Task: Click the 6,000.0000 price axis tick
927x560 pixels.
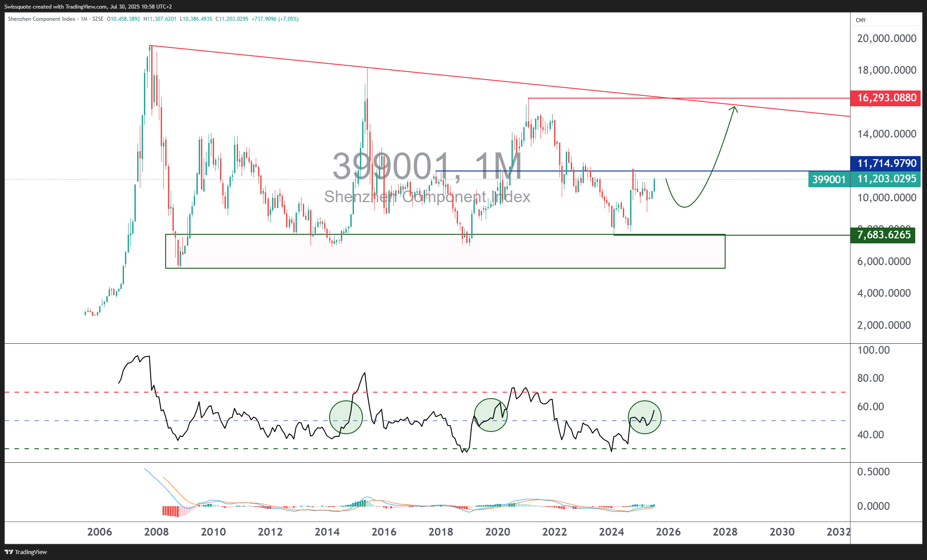Action: tap(884, 261)
